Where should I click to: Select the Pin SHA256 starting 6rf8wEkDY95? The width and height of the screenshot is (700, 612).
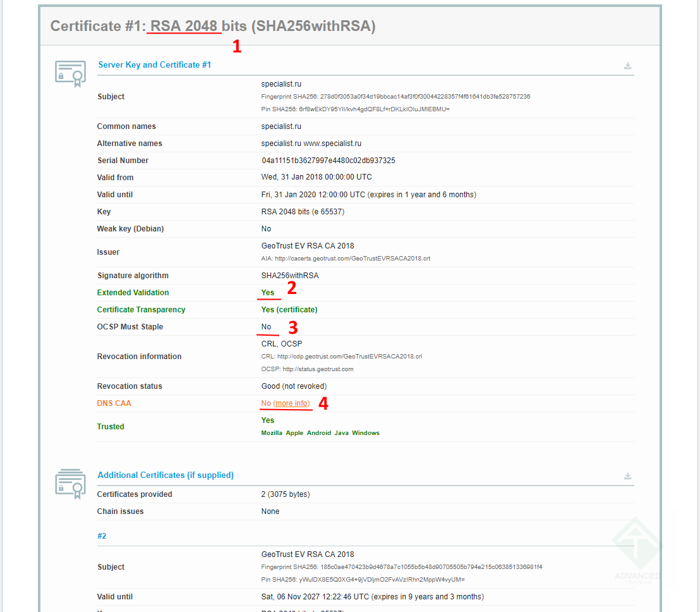click(355, 109)
